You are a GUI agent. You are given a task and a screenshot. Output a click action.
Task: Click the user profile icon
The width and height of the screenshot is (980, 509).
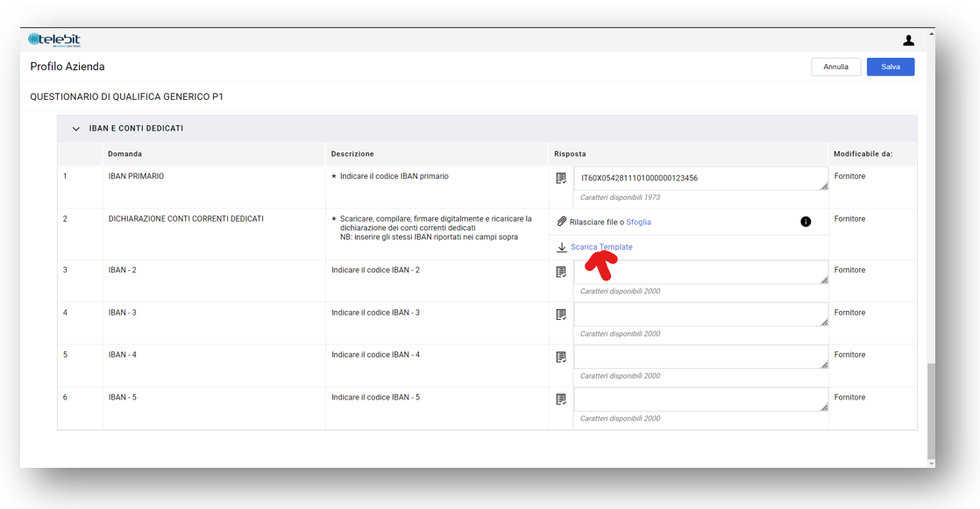(908, 40)
